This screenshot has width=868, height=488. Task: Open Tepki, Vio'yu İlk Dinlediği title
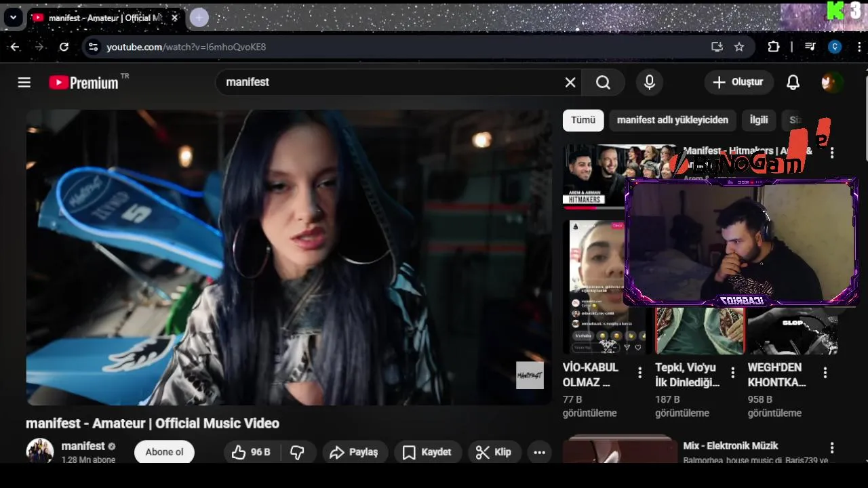point(688,375)
